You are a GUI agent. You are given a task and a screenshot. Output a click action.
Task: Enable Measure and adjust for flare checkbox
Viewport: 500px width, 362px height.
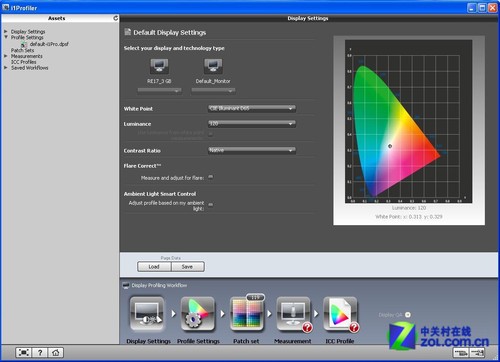click(x=211, y=177)
